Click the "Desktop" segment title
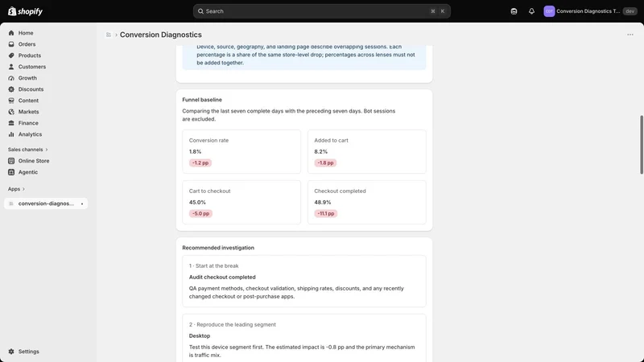This screenshot has height=362, width=644. pyautogui.click(x=200, y=335)
